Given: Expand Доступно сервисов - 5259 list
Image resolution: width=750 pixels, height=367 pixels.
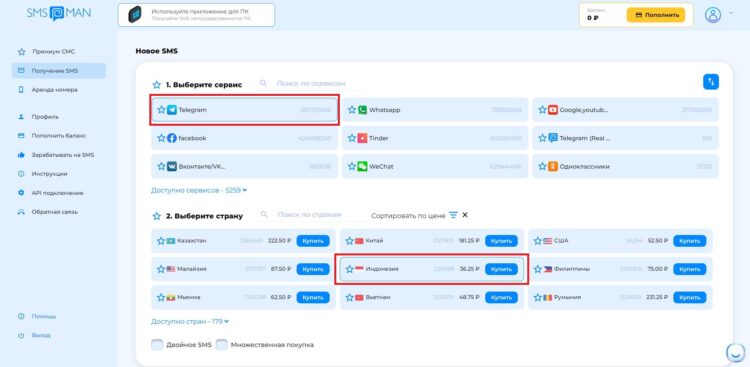Looking at the screenshot, I should point(199,190).
